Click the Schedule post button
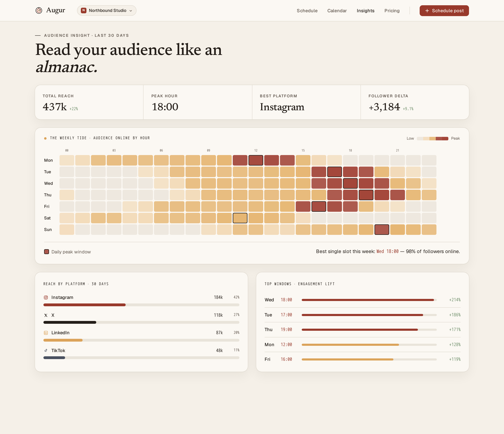This screenshot has height=434, width=504. click(x=444, y=11)
